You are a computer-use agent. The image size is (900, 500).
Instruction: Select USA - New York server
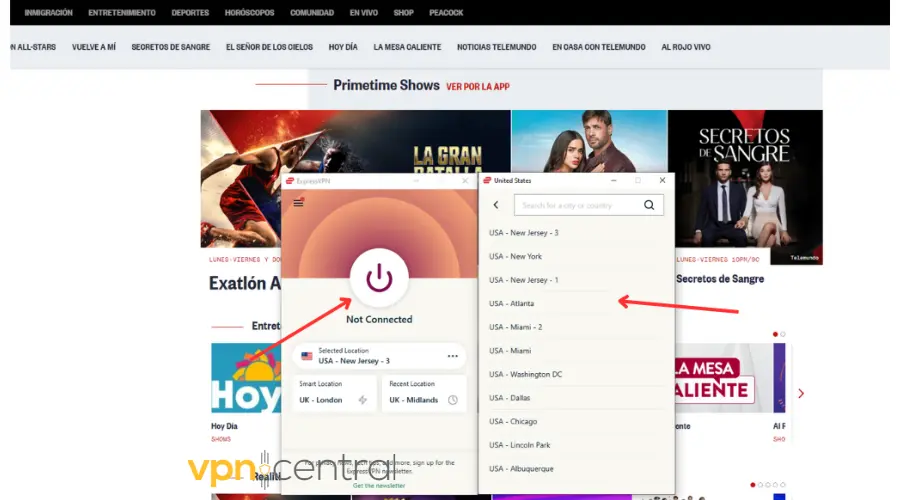[576, 256]
